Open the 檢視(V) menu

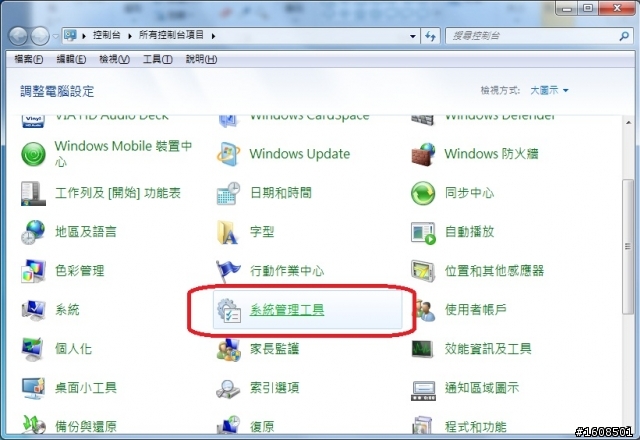pos(114,59)
